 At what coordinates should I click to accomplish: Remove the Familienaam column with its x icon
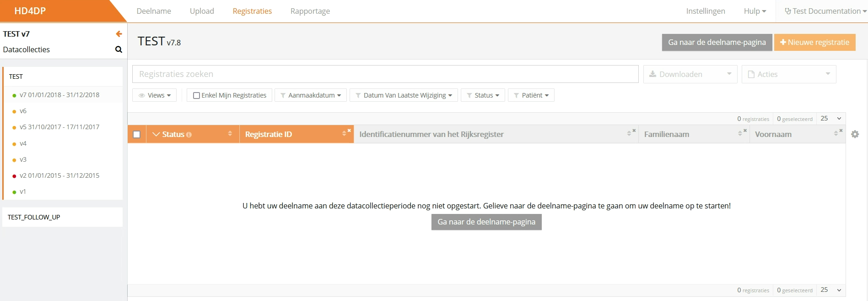click(745, 131)
